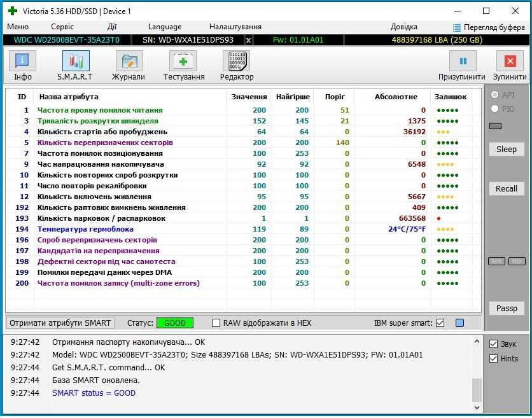This screenshot has height=418, width=532.
Task: Click the WR indicator button
Action: click(x=496, y=261)
